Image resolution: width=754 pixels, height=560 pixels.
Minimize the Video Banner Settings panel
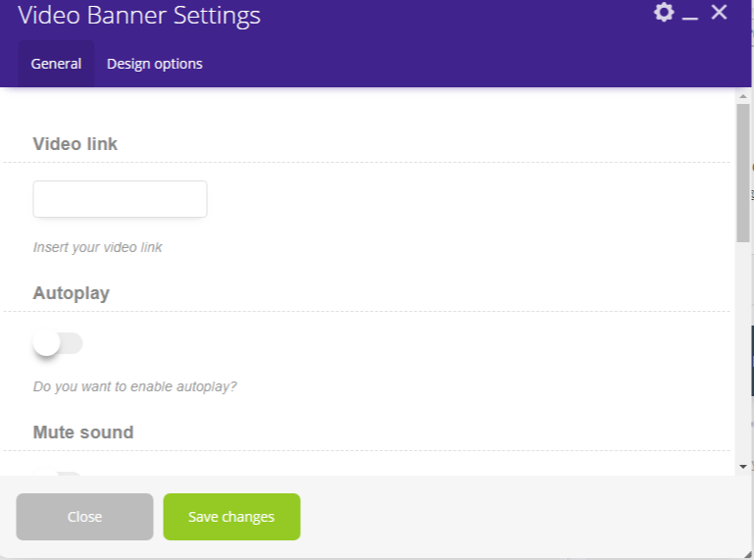[x=690, y=15]
